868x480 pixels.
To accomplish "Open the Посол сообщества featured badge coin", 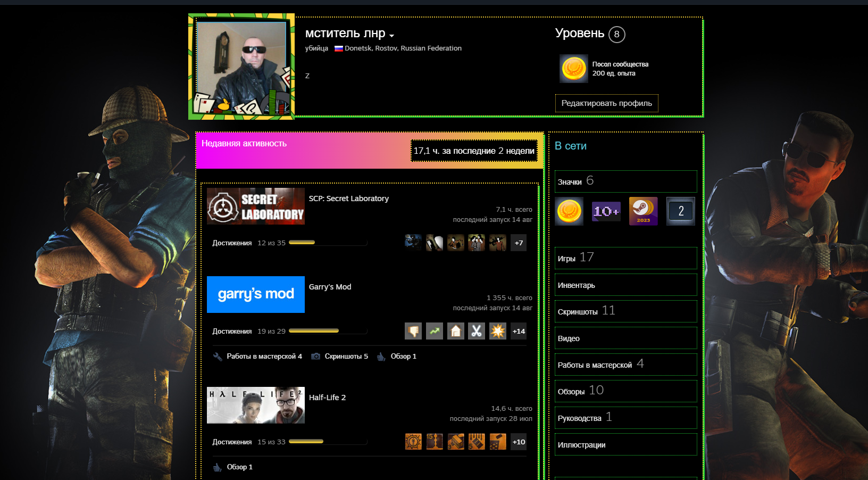I will coord(574,69).
